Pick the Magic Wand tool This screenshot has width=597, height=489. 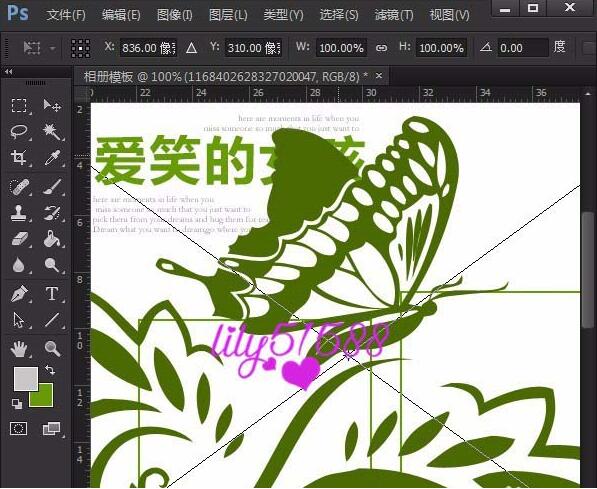52,132
